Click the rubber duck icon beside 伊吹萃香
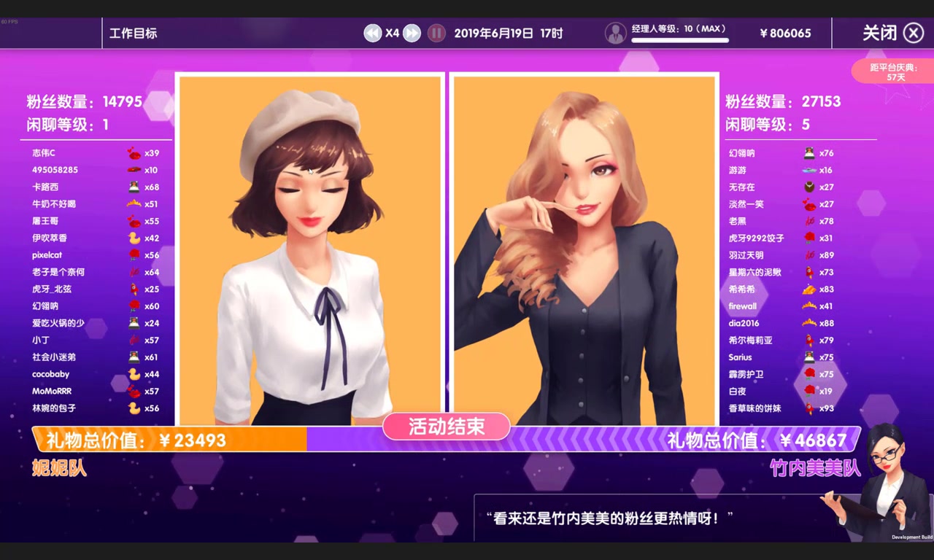This screenshot has width=934, height=560. pos(134,238)
